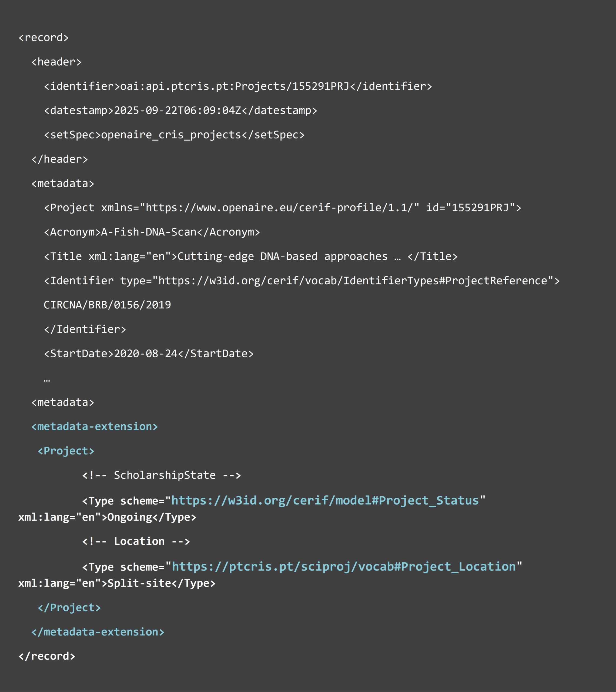
Task: Click the identifier oai:api.ptcris.pt line
Action: click(238, 86)
